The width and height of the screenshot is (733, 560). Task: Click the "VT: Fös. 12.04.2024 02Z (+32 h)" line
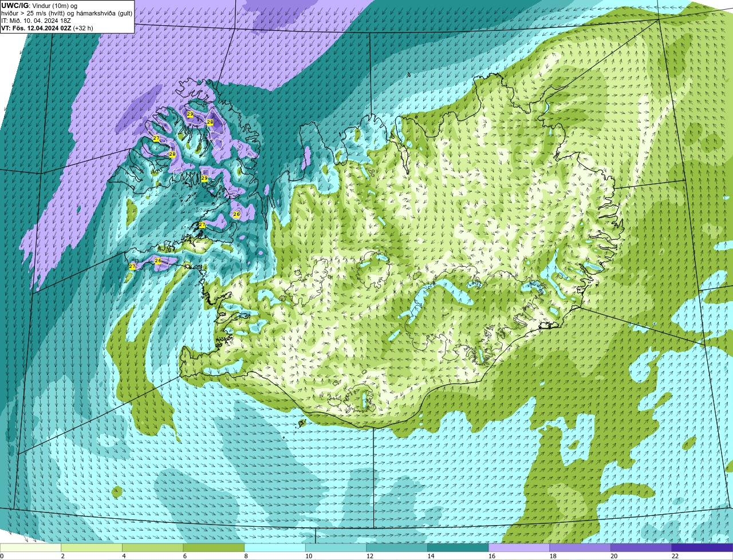point(47,28)
